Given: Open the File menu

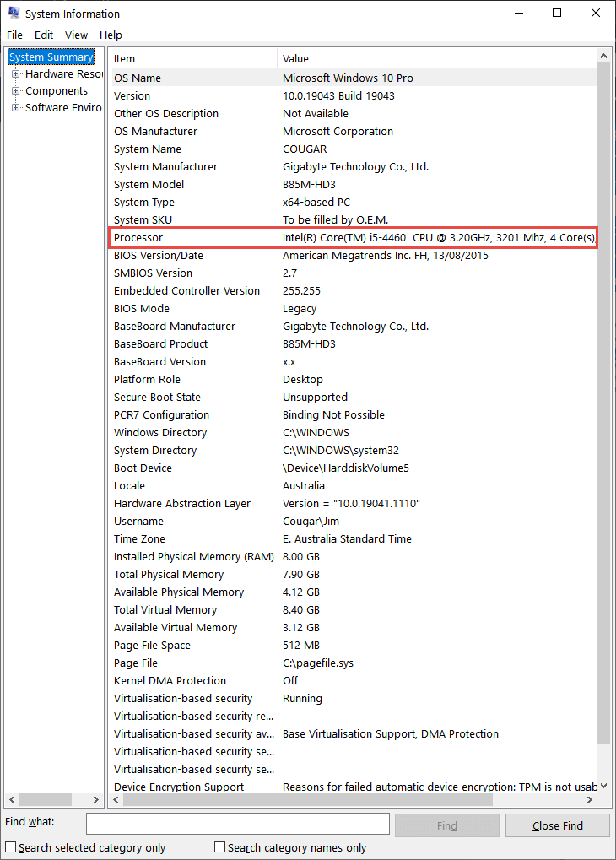Looking at the screenshot, I should tap(15, 35).
